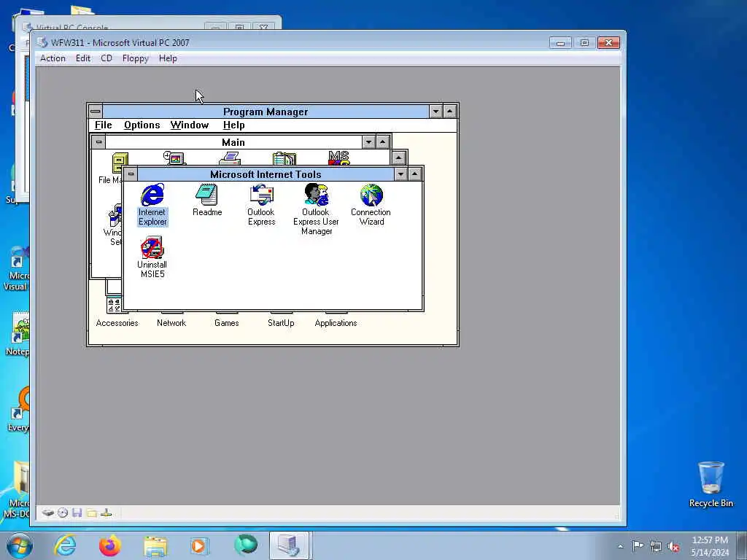Select the Applications program group

pos(336,323)
